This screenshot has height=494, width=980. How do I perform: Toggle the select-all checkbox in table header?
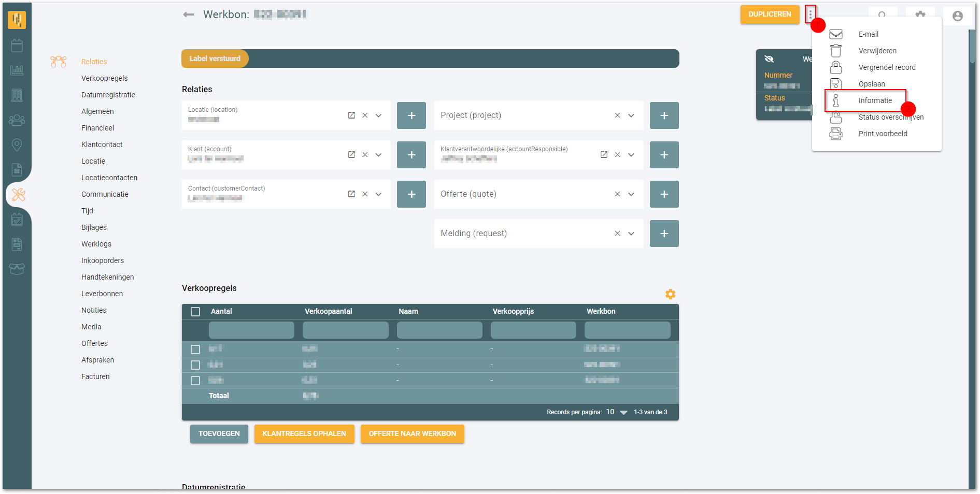195,312
